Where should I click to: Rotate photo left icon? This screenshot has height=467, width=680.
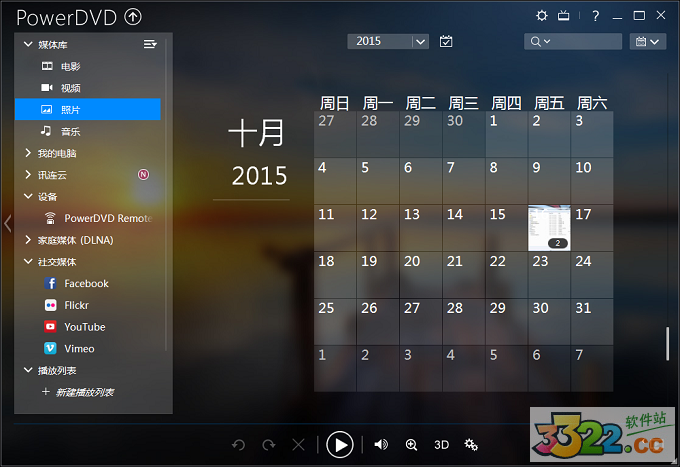(x=238, y=445)
